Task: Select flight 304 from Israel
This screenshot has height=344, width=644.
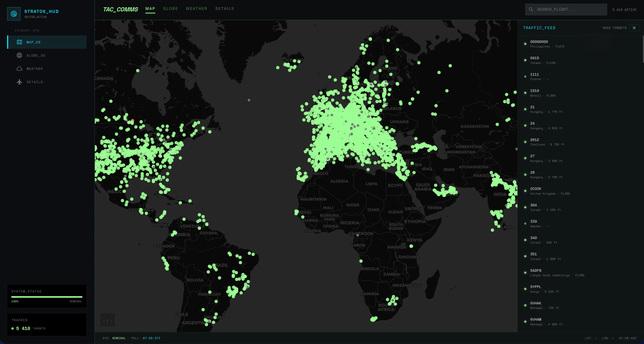Action: click(580, 207)
